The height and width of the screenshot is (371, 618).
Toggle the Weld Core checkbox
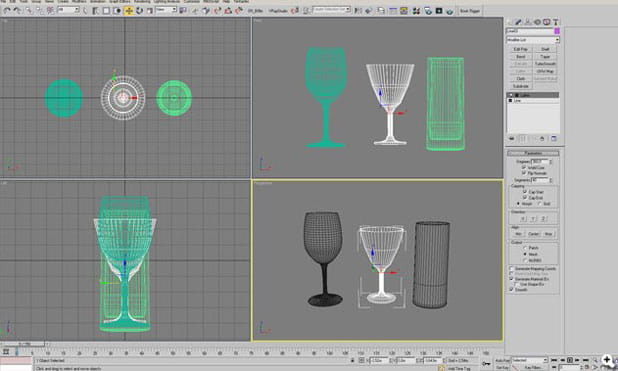524,167
